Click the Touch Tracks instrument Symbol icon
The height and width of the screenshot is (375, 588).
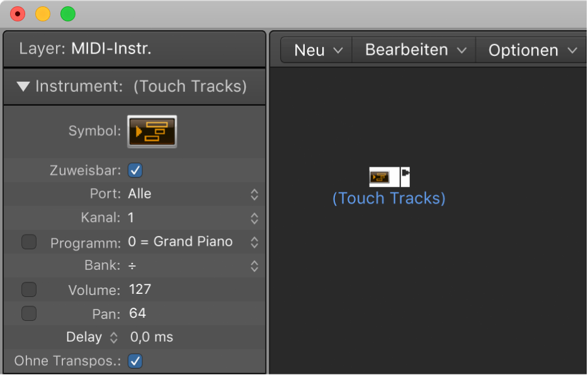click(x=151, y=131)
